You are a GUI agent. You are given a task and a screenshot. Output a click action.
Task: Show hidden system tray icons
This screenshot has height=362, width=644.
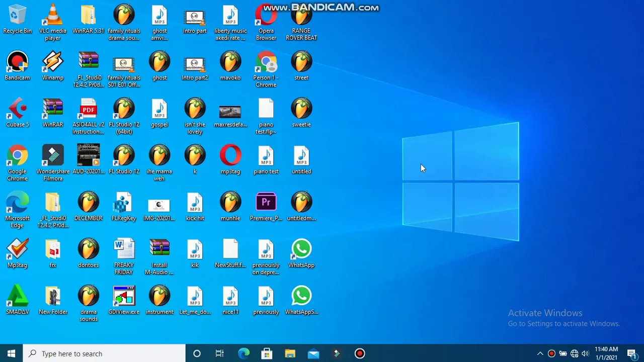pos(540,353)
